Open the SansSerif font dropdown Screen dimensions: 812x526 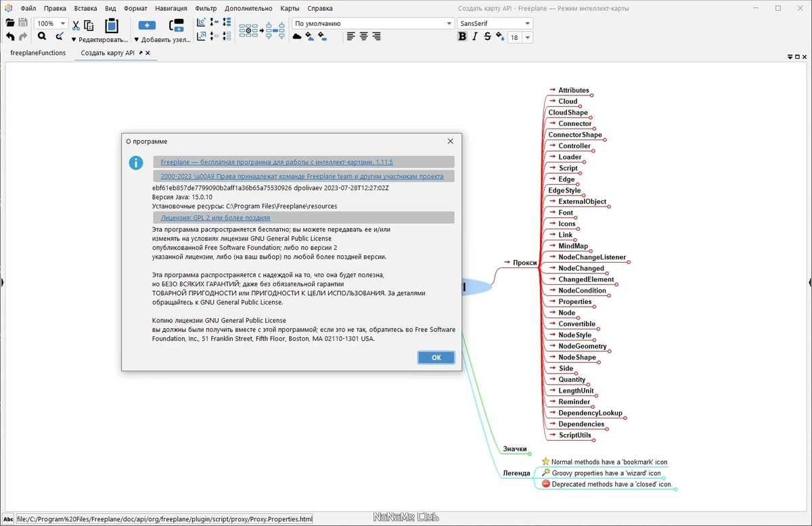495,24
